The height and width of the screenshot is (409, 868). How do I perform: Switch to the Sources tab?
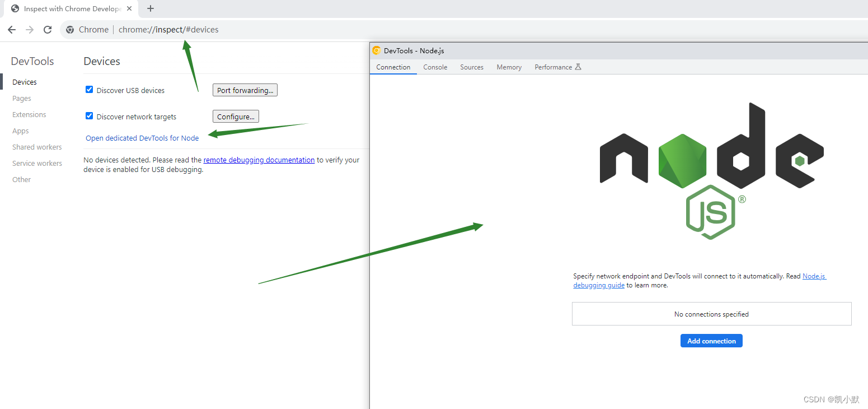(472, 67)
